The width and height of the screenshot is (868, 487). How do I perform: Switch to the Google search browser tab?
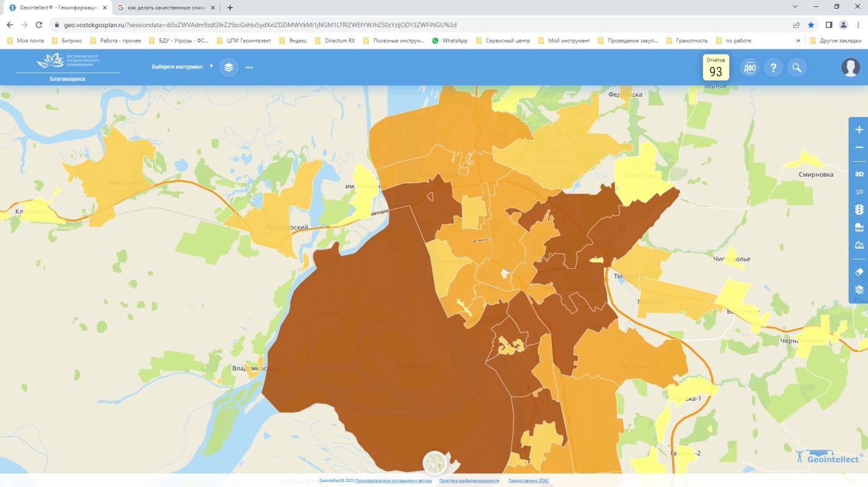pyautogui.click(x=166, y=7)
